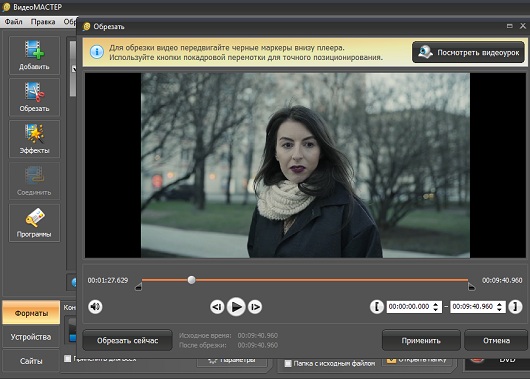Mute the player volume speaker icon
530x379 pixels.
[95, 307]
